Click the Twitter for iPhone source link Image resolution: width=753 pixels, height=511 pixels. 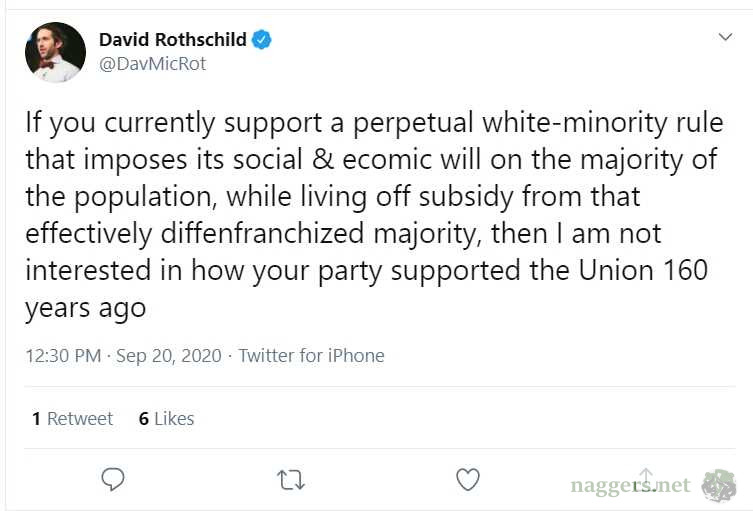click(x=311, y=355)
